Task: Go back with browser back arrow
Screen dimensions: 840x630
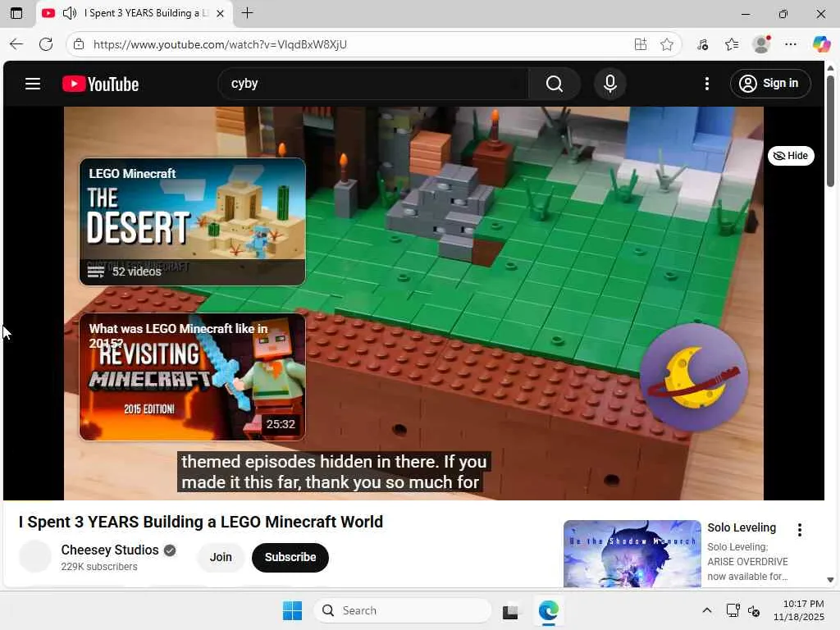Action: [16, 44]
